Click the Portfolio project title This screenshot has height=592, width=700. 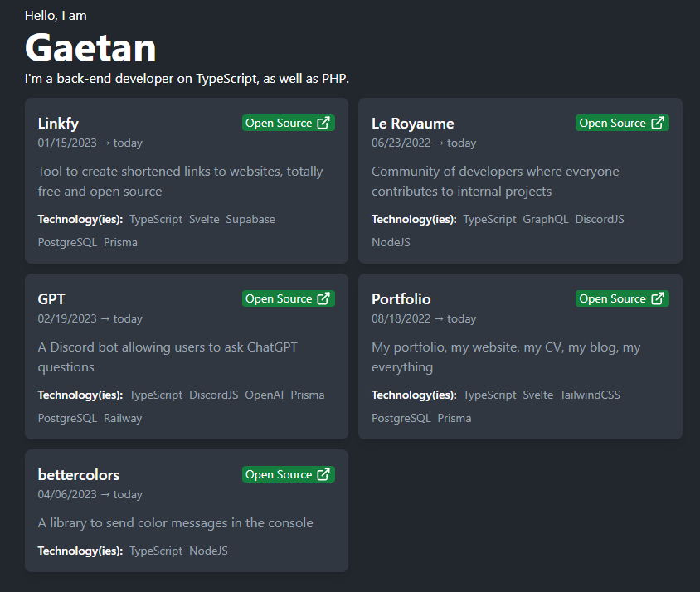[x=401, y=298]
